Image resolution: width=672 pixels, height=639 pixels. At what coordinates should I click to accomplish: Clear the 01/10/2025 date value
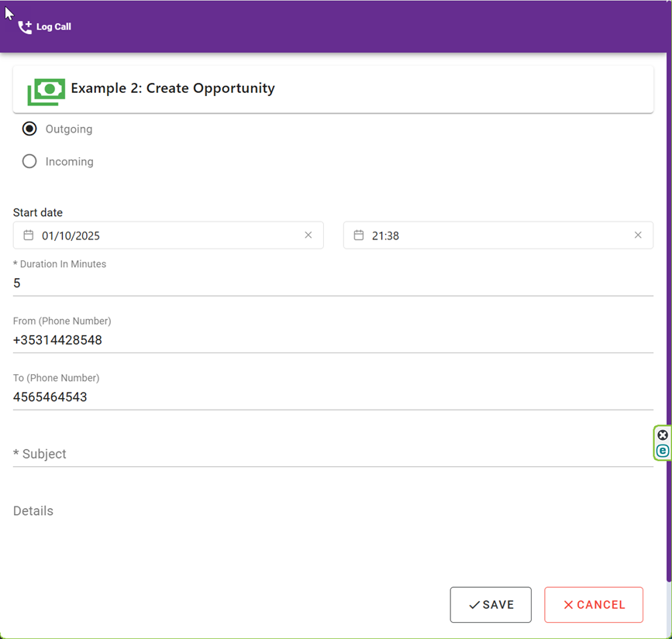308,235
